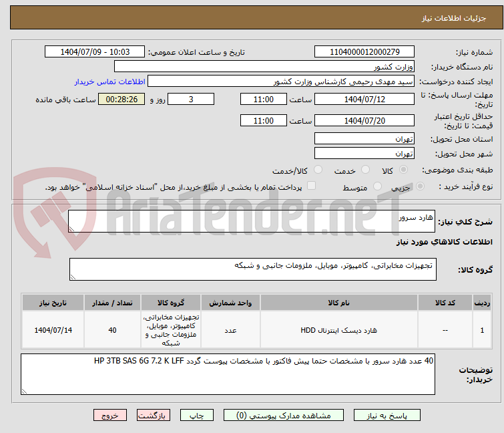Screen dimensions: 504x433
Task: Click the گروه کالا column header in table
Action: coord(171,303)
